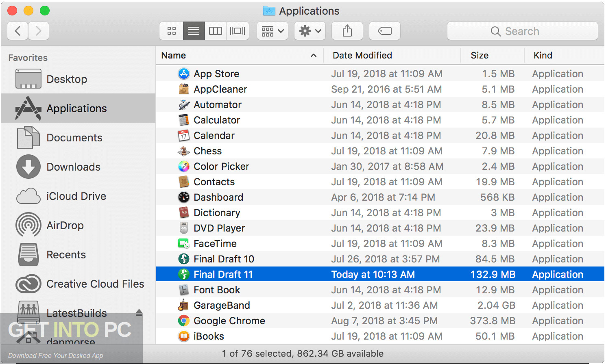Viewport: 606px width, 364px height.
Task: Click the Share toolbar button
Action: (x=347, y=31)
